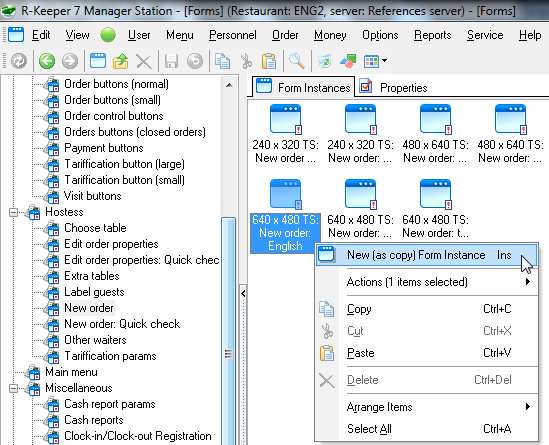
Task: Choose New (as copy) Form Instance
Action: pos(426,255)
